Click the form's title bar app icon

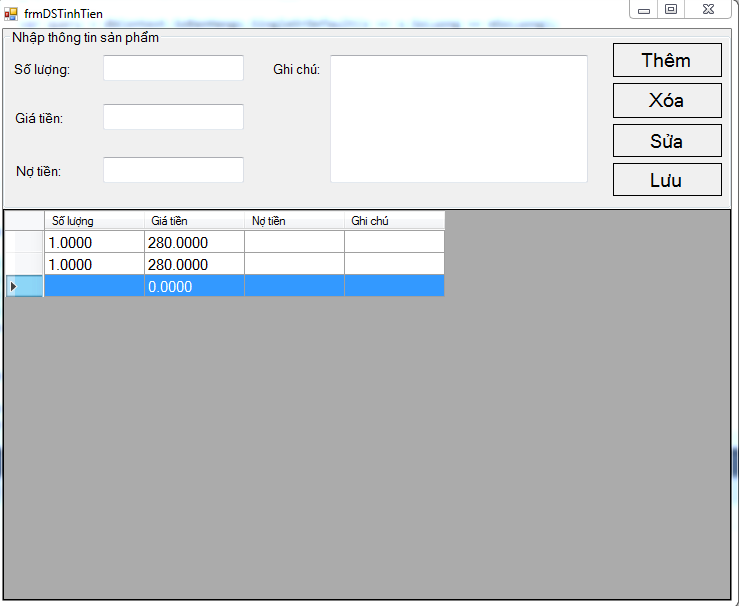tap(11, 13)
